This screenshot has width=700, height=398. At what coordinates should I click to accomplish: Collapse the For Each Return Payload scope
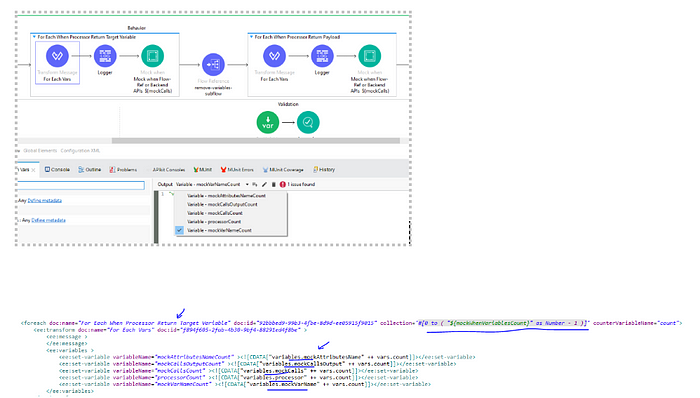click(251, 37)
